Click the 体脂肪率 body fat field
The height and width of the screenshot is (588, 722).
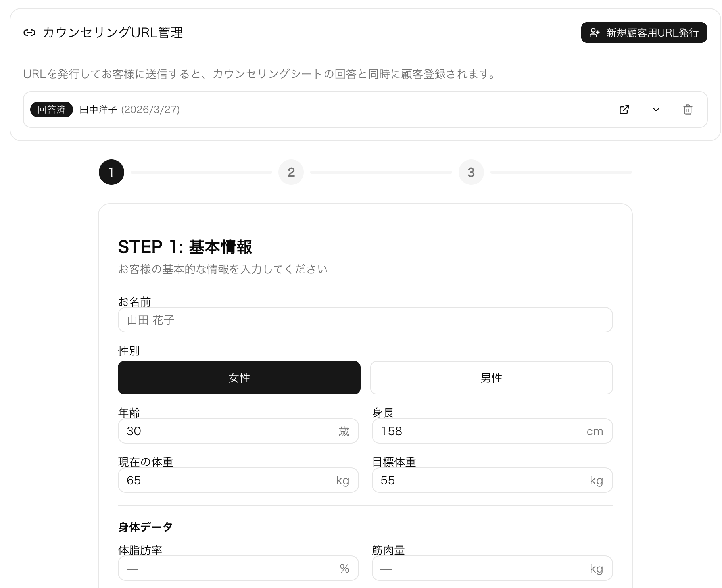230,568
